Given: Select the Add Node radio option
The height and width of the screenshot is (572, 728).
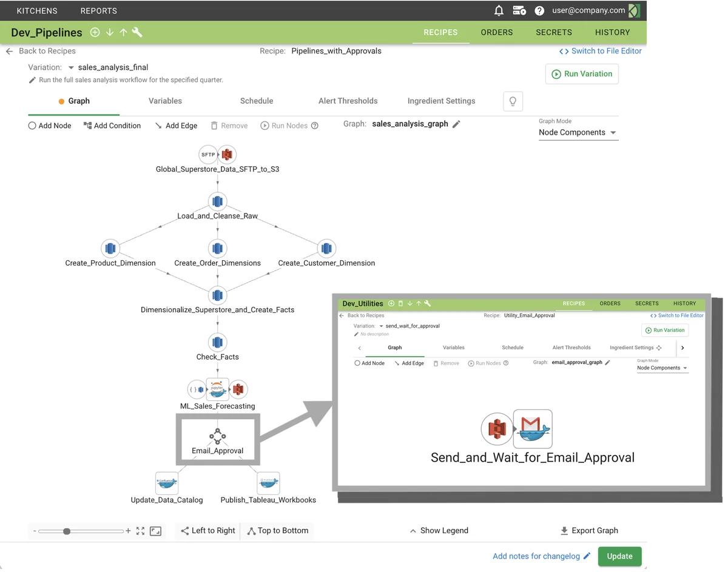Looking at the screenshot, I should [32, 126].
